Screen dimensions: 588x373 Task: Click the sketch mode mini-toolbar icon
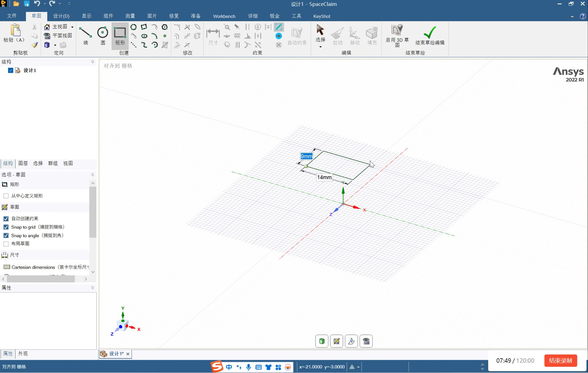(336, 341)
